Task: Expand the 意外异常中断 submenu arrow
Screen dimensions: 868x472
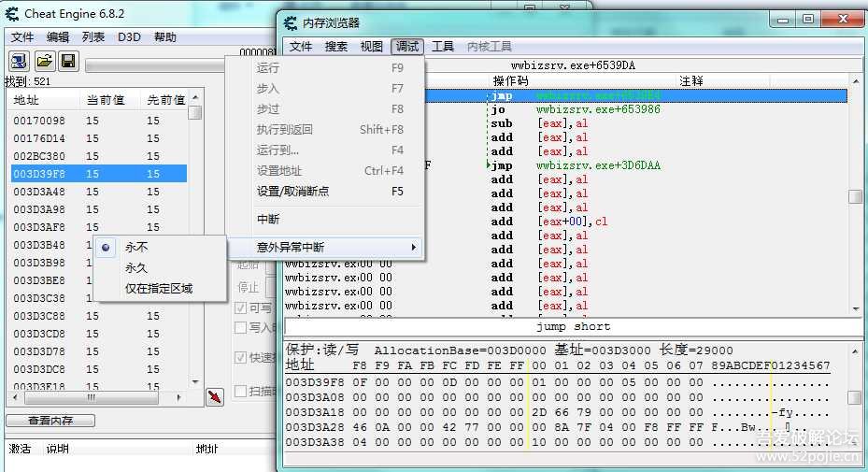Action: coord(414,247)
